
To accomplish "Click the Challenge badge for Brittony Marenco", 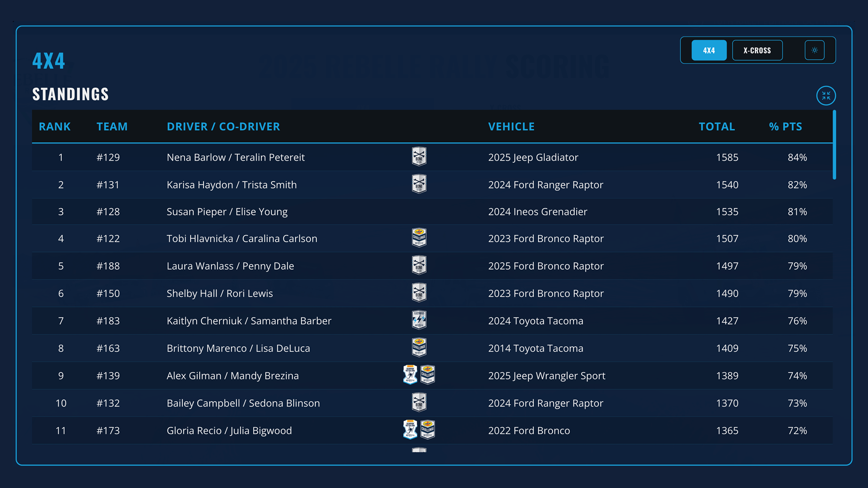I will tap(419, 348).
